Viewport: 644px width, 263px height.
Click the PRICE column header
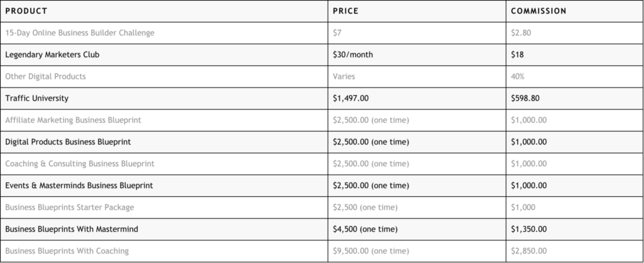pos(345,11)
